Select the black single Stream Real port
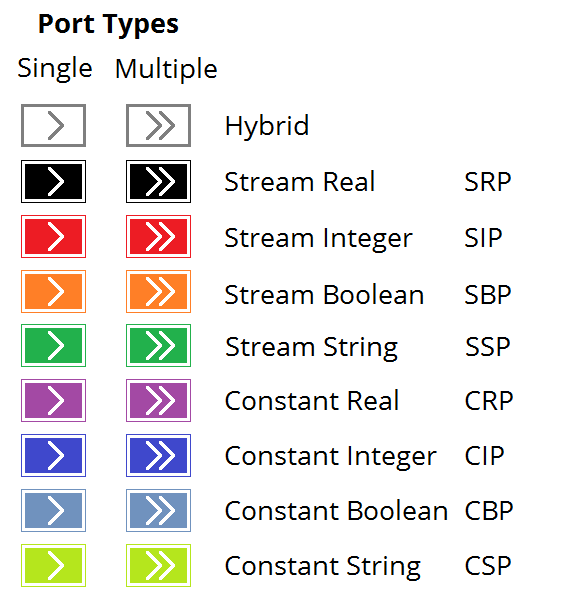 point(53,181)
